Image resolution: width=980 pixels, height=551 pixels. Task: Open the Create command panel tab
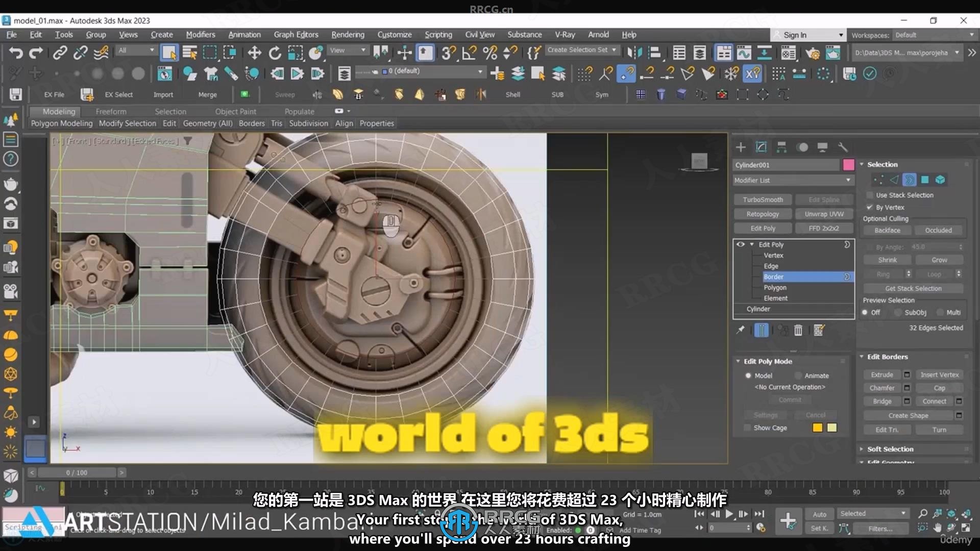pos(741,147)
